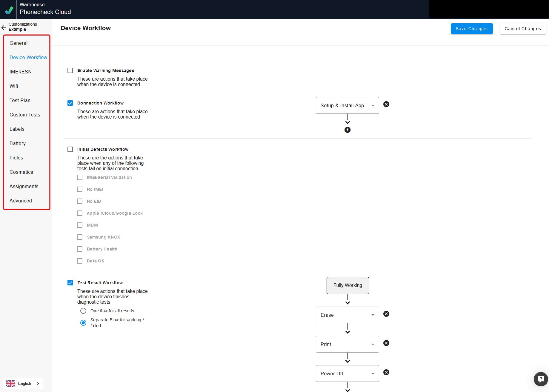
Task: Click the back arrow beside Customizations
Action: [4, 28]
